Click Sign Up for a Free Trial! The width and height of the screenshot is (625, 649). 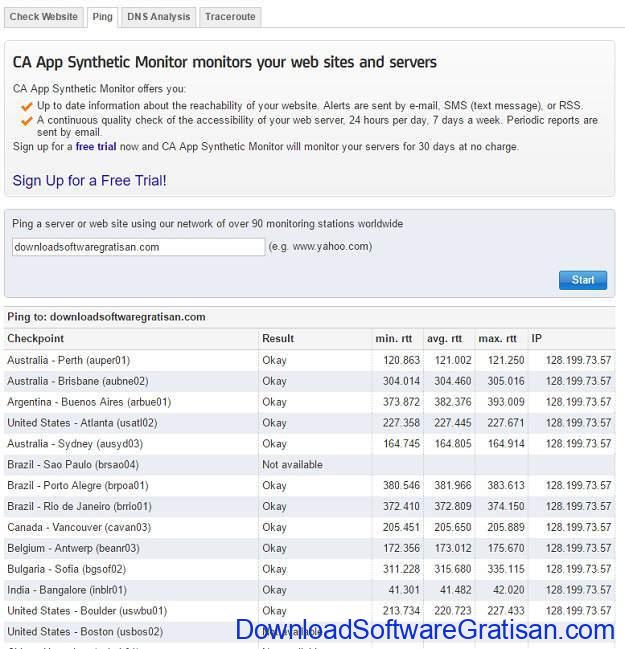89,180
